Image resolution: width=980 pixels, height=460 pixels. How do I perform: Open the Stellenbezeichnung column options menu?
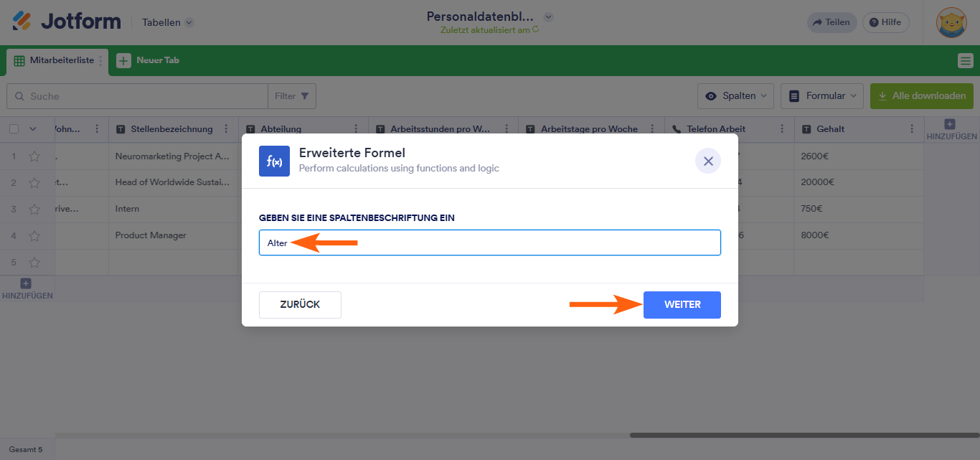click(x=227, y=129)
